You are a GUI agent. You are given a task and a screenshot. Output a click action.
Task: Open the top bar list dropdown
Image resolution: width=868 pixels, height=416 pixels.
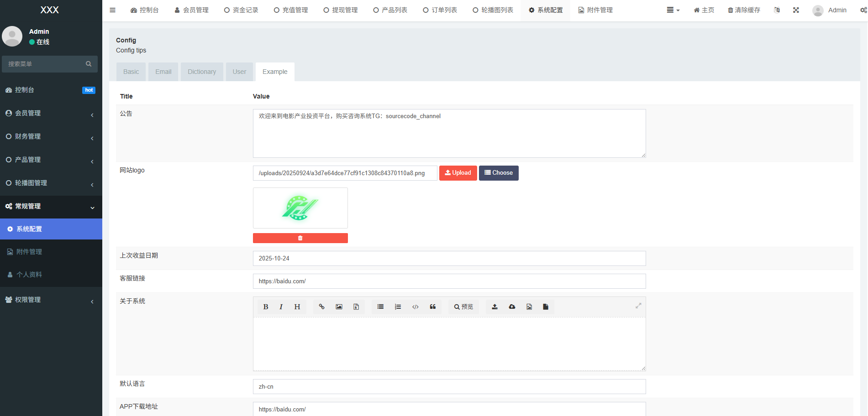point(673,10)
